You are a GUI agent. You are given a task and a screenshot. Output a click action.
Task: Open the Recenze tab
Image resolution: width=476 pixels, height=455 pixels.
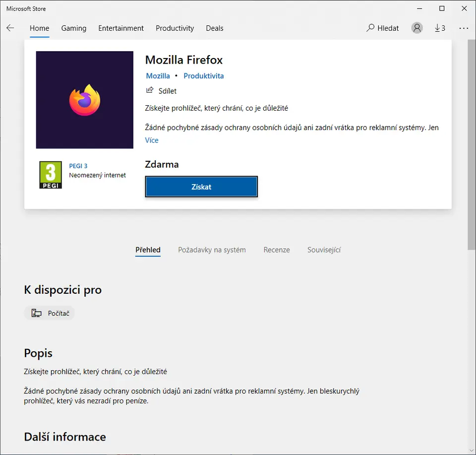(x=277, y=250)
